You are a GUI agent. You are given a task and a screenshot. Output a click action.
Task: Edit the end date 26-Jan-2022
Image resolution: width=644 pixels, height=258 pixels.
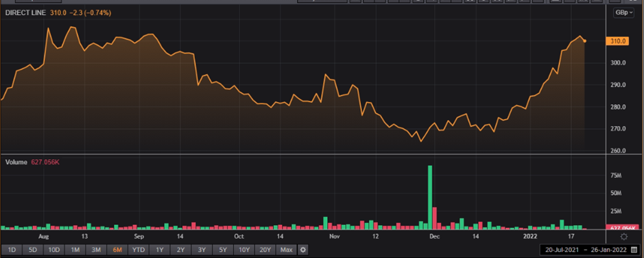click(608, 249)
